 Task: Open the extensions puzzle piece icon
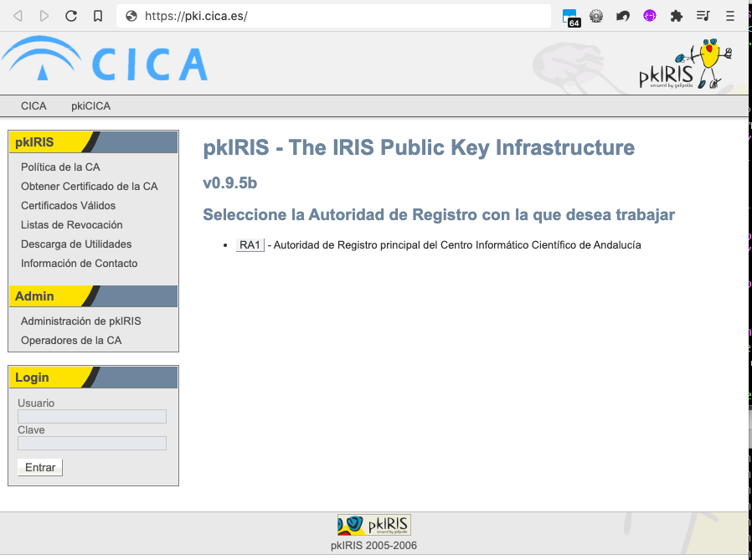(x=677, y=16)
